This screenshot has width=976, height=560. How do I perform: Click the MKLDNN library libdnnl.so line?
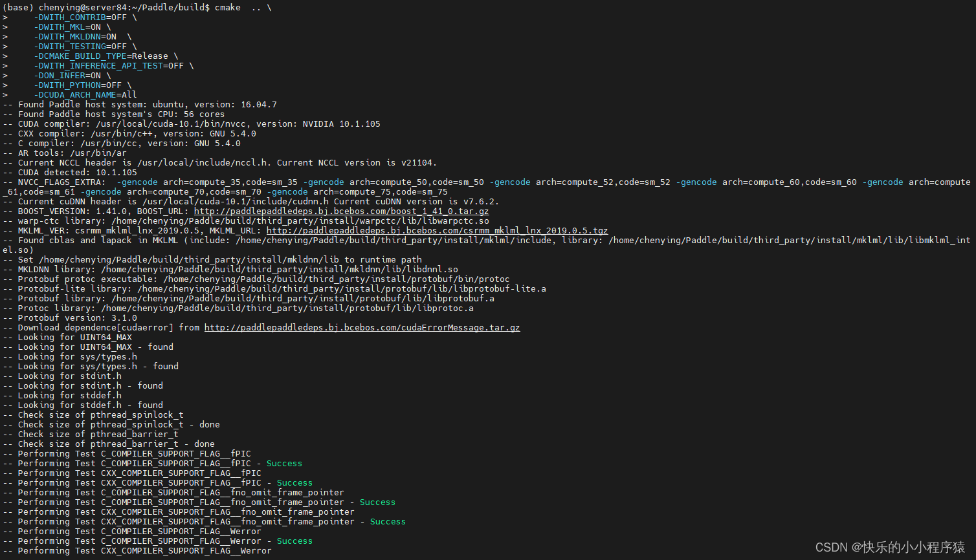pyautogui.click(x=230, y=270)
